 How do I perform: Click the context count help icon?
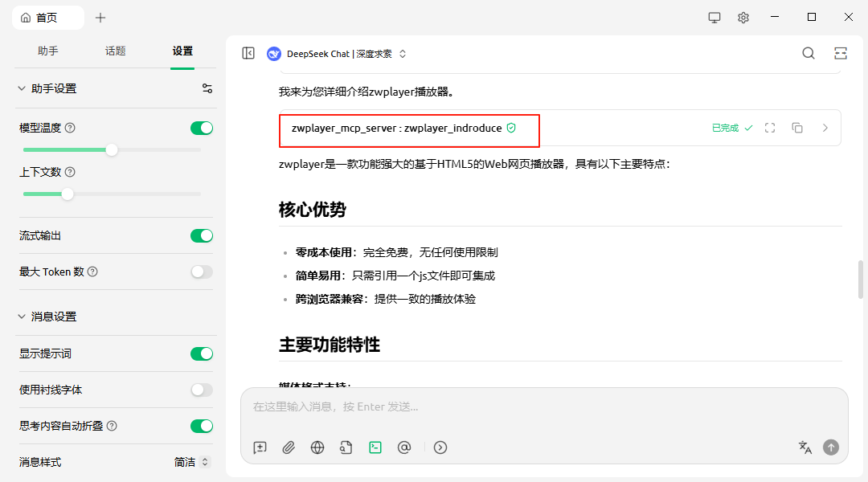pos(70,172)
